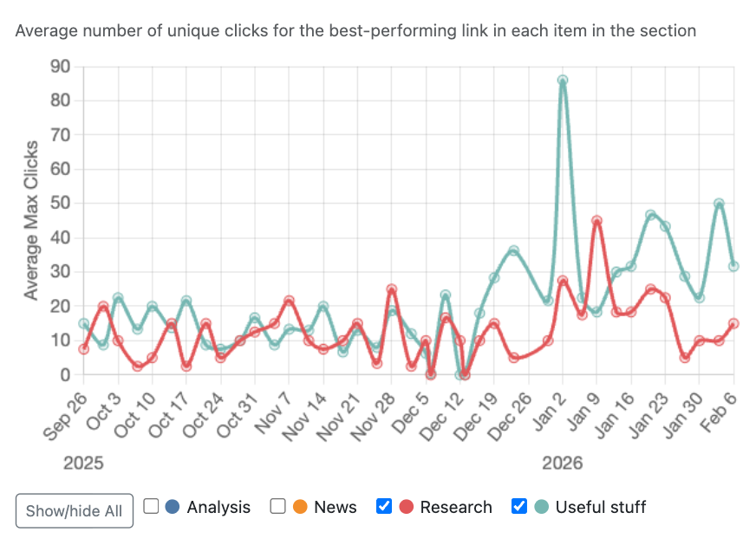The height and width of the screenshot is (545, 756).
Task: Enable the Analysis series checkbox
Action: tap(151, 505)
